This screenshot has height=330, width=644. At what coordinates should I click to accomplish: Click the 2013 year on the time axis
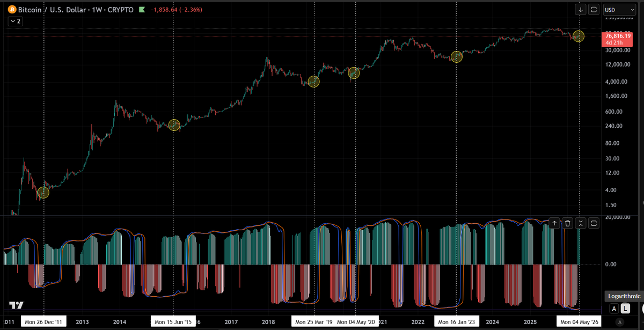pyautogui.click(x=82, y=322)
